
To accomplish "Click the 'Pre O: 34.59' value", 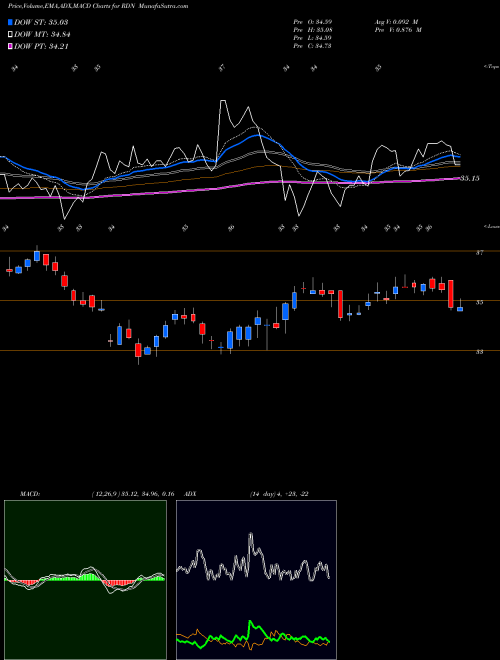I will click(313, 22).
